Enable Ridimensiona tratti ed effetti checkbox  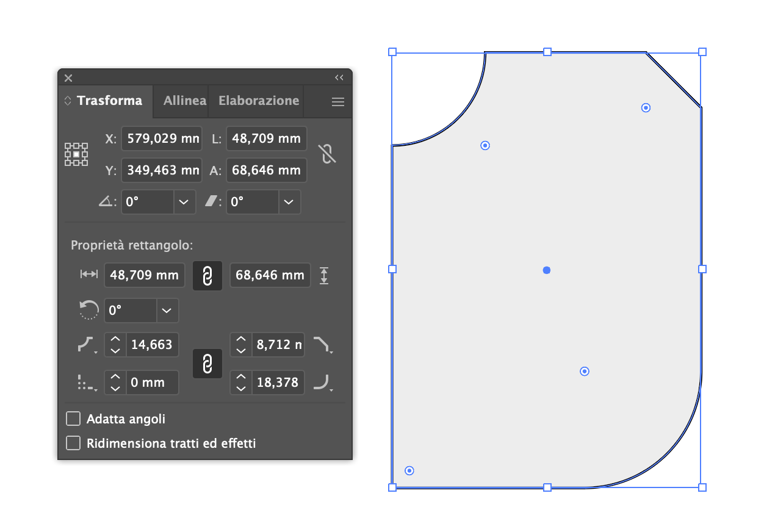coord(73,443)
